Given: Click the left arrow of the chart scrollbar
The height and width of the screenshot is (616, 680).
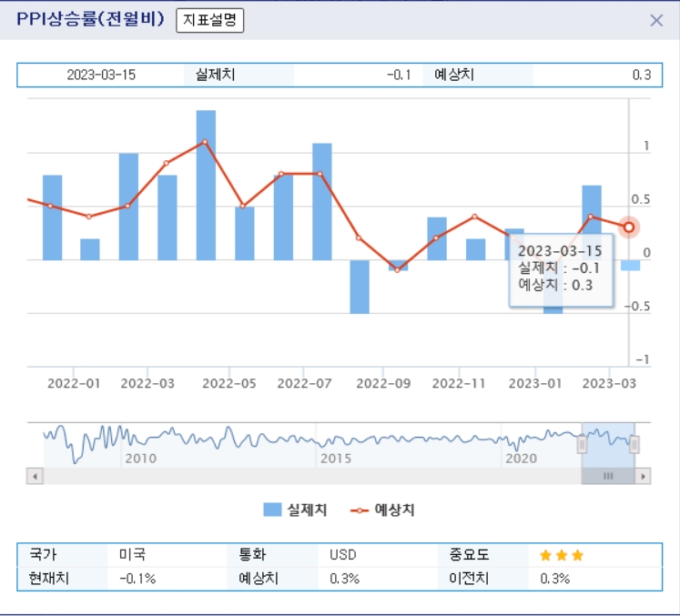Looking at the screenshot, I should 36,476.
